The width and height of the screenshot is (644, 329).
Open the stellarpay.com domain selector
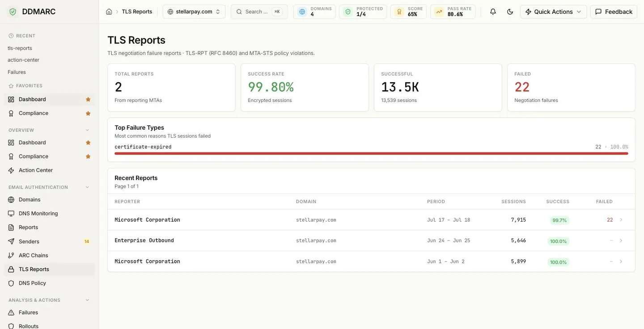[194, 12]
